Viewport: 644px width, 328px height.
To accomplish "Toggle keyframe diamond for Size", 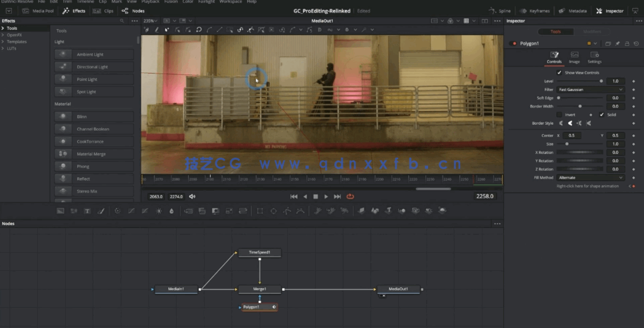I will (634, 144).
